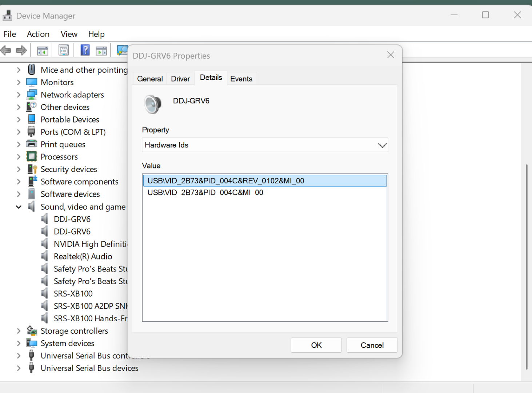Screen dimensions: 532x393
Task: Switch to the Events tab
Action: pyautogui.click(x=241, y=79)
